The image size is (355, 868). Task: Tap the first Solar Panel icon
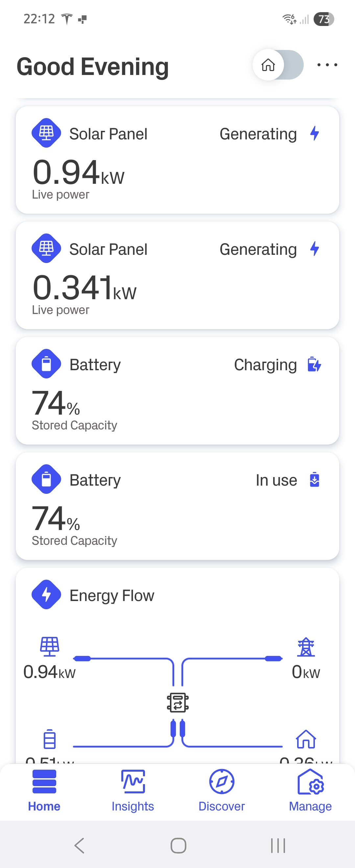[46, 133]
